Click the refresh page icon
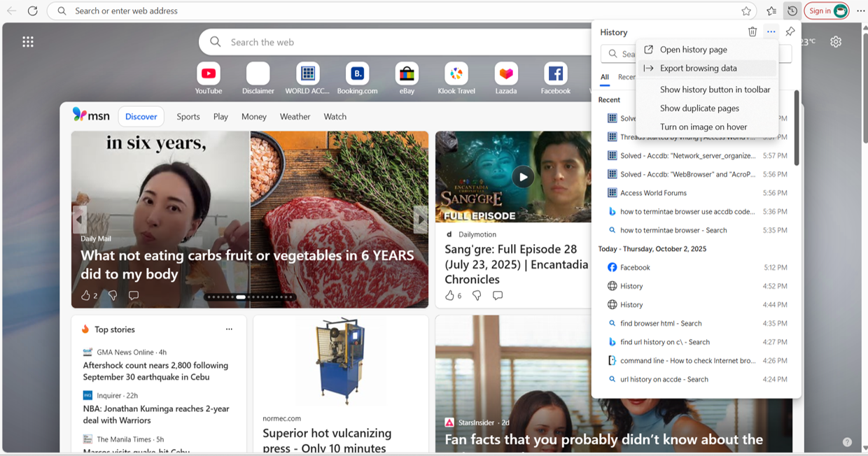 point(33,10)
